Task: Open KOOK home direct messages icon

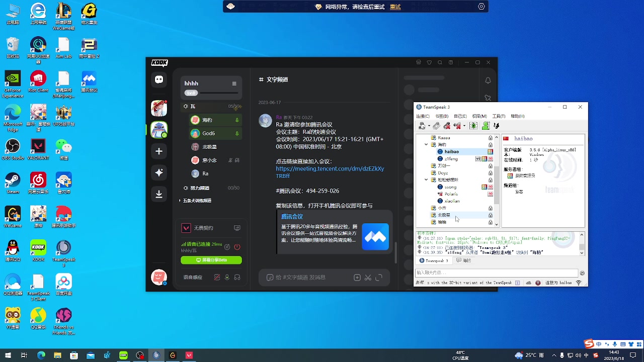Action: point(159,79)
